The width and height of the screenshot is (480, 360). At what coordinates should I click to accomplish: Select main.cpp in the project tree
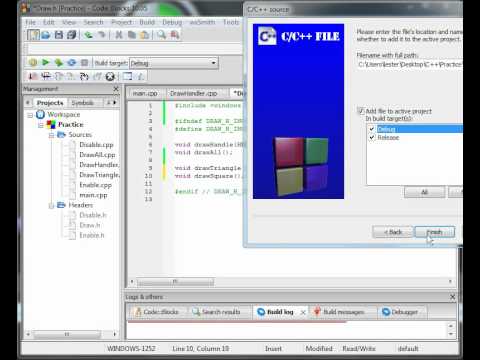[x=93, y=195]
